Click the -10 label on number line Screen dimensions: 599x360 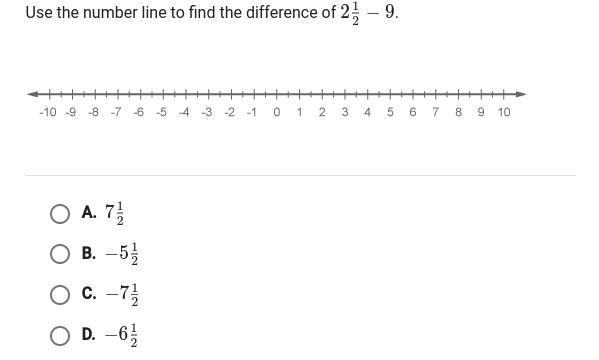[x=48, y=112]
